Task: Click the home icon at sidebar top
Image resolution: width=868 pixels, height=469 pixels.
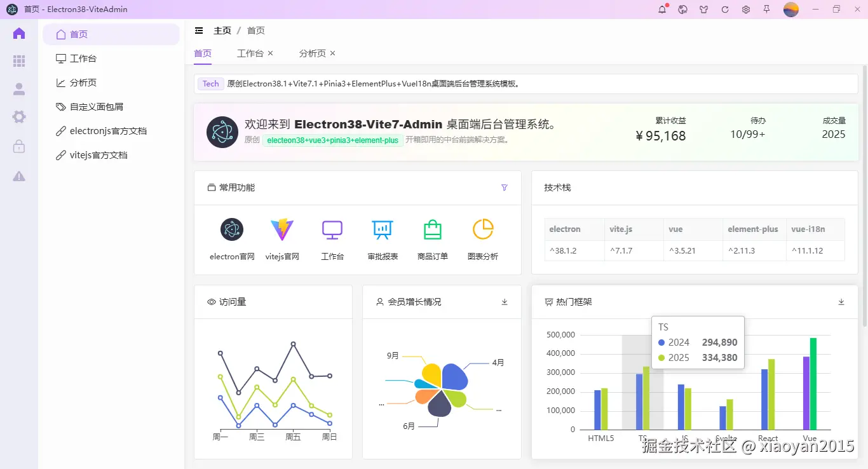Action: coord(18,33)
